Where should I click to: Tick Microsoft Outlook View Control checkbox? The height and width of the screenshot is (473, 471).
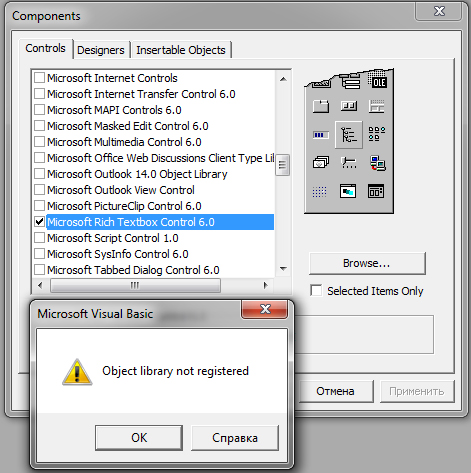click(x=40, y=190)
